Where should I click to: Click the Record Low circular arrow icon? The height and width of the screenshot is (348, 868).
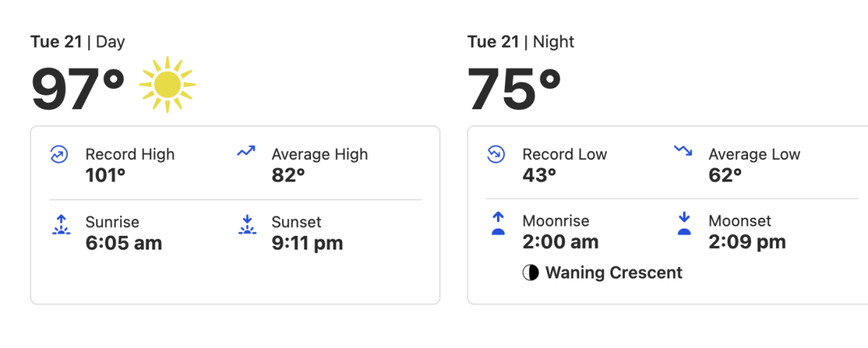coord(495,154)
